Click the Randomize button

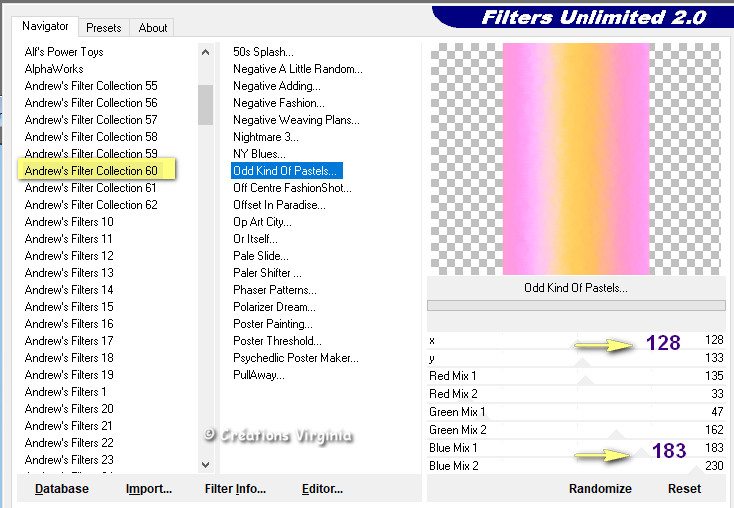click(600, 489)
